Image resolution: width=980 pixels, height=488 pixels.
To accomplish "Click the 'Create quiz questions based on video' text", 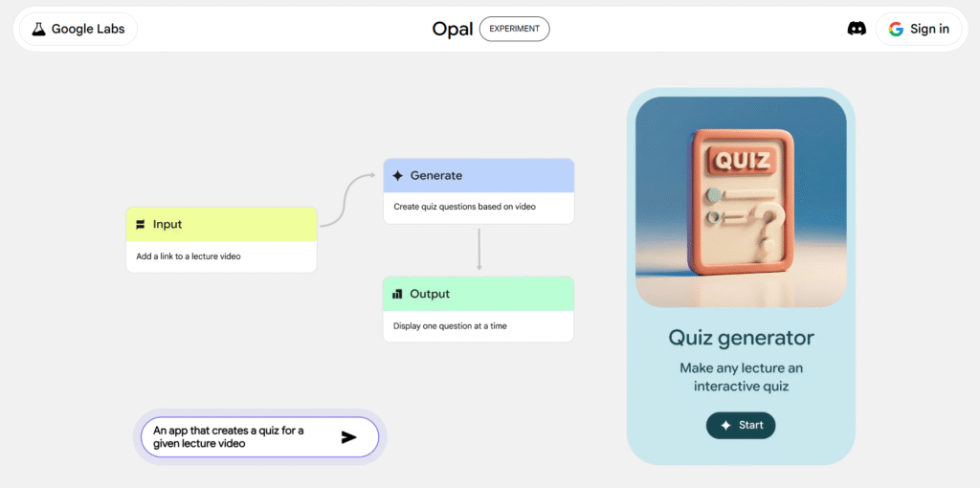I will pyautogui.click(x=464, y=207).
